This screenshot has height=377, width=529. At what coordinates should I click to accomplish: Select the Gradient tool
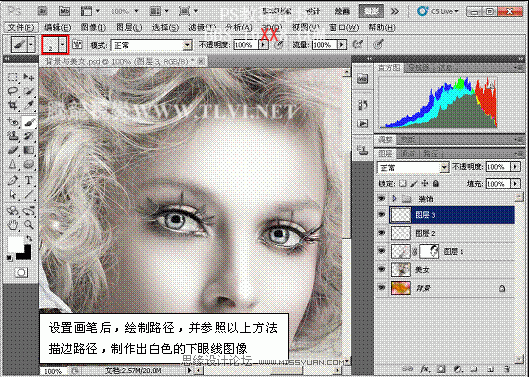pos(29,150)
